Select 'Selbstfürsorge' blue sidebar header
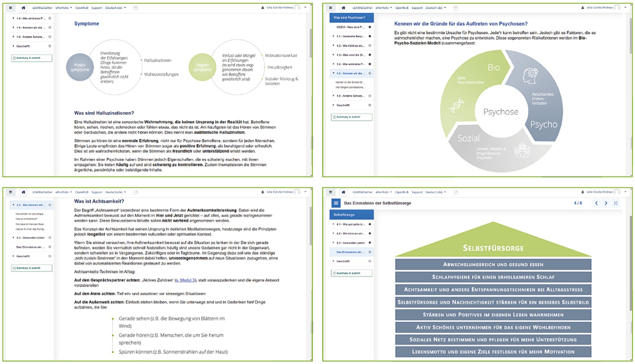 click(352, 215)
